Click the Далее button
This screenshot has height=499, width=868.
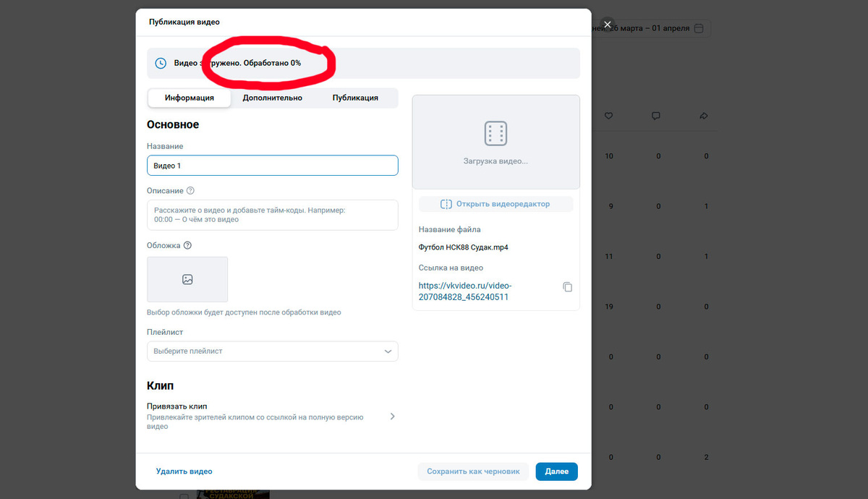[556, 472]
